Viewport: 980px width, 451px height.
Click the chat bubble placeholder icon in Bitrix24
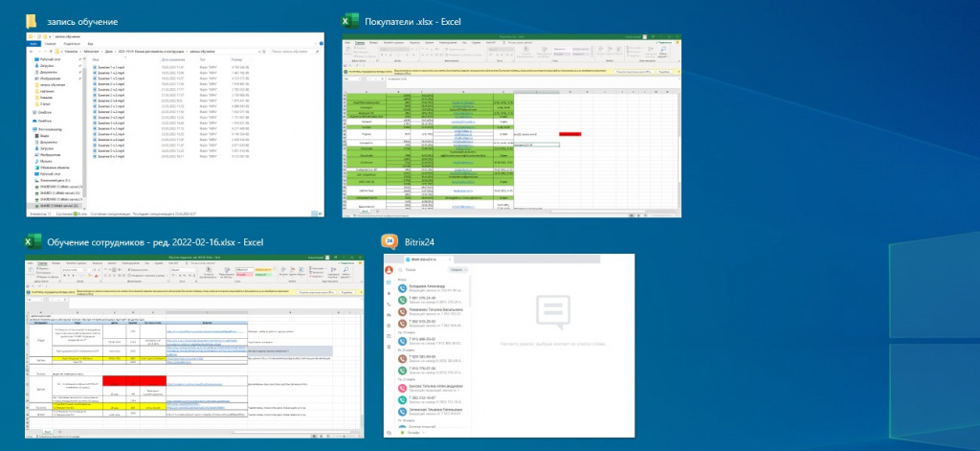coord(552,313)
